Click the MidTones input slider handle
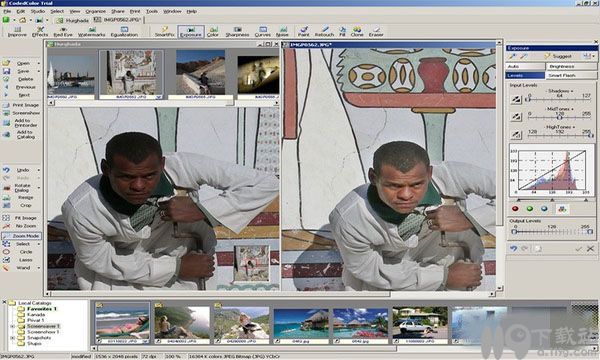Screen dimensions: 600x360 [559, 117]
